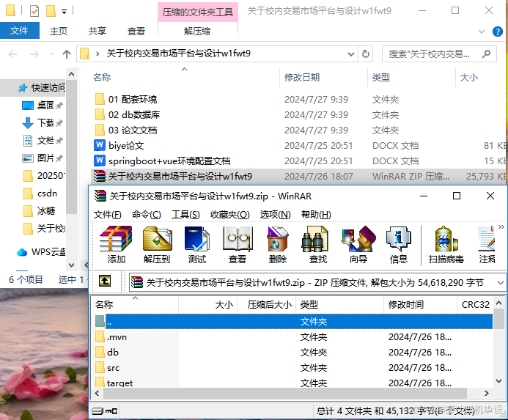Open the WinRAR Help (帮助) menu
This screenshot has width=508, height=420.
point(316,215)
